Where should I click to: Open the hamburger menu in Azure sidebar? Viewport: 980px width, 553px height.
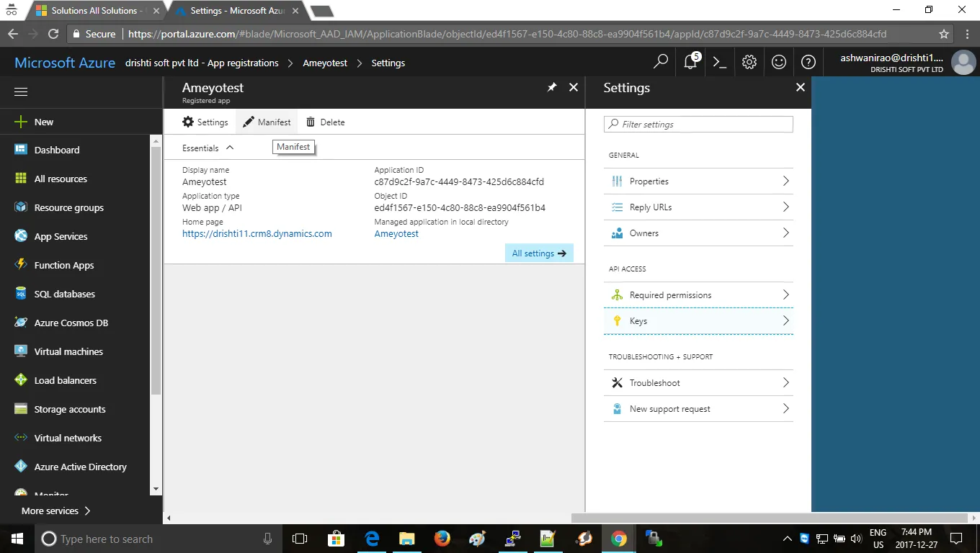point(21,92)
